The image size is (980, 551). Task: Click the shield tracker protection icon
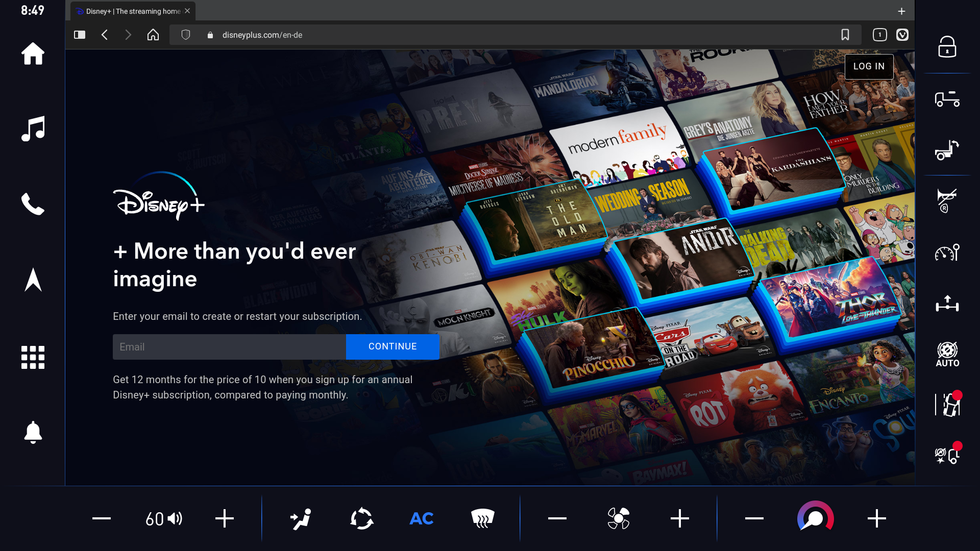tap(186, 35)
